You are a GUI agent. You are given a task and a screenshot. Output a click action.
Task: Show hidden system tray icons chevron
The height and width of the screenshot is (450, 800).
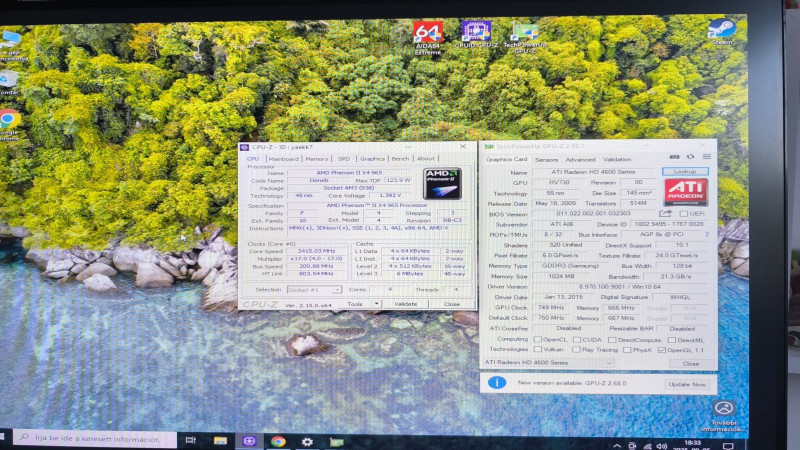tap(617, 446)
